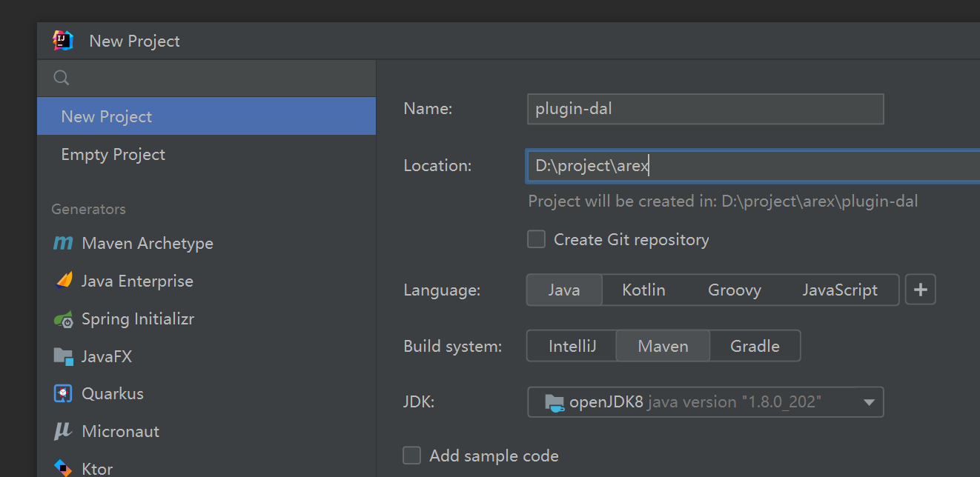The width and height of the screenshot is (980, 477).
Task: Click the Quarkus generator icon
Action: pos(64,394)
